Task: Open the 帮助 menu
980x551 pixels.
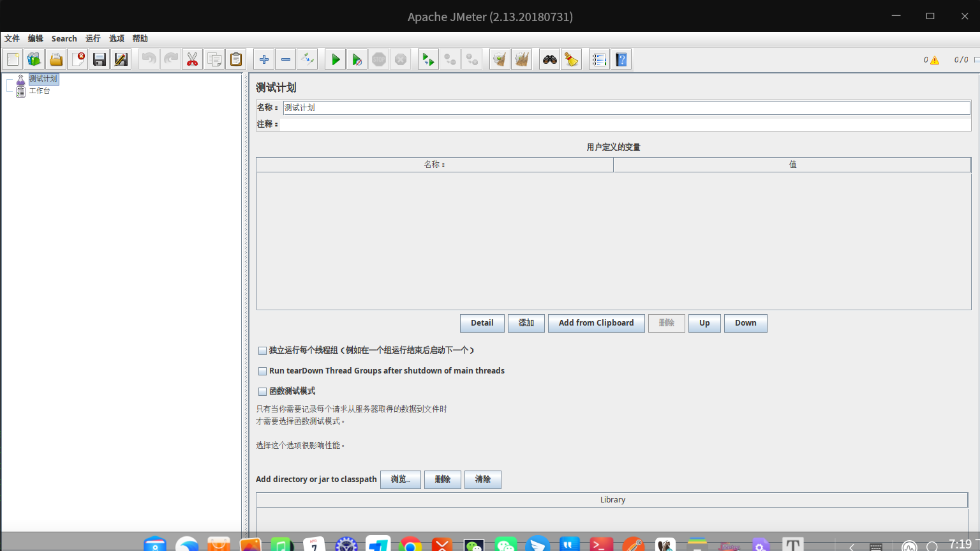Action: [x=140, y=38]
